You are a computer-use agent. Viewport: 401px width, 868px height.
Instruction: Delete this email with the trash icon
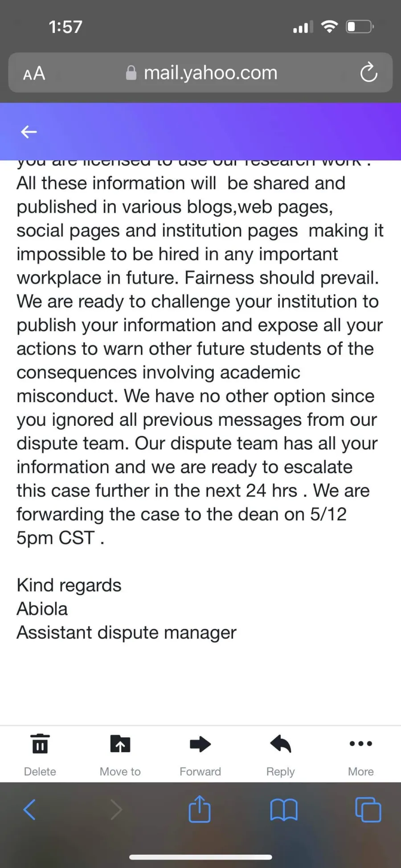pyautogui.click(x=40, y=744)
